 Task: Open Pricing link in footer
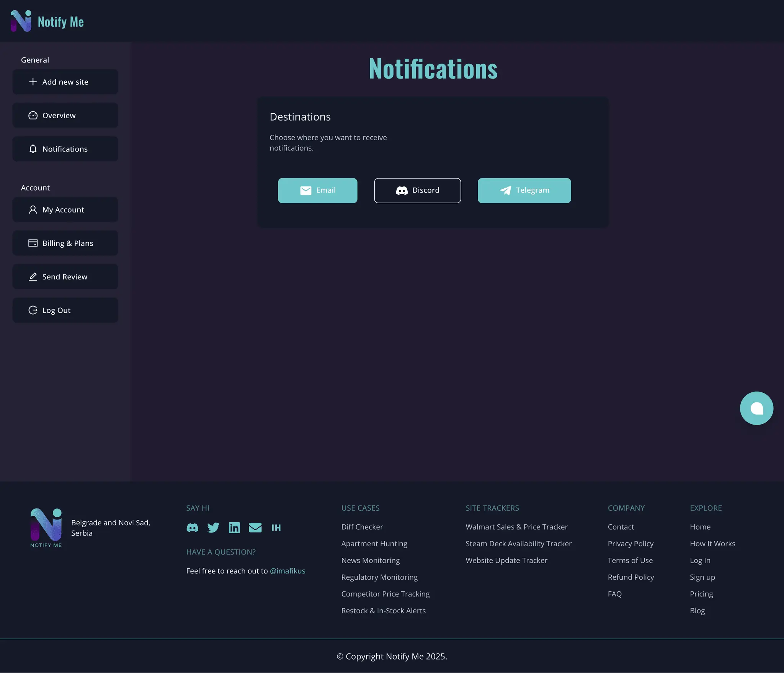701,594
